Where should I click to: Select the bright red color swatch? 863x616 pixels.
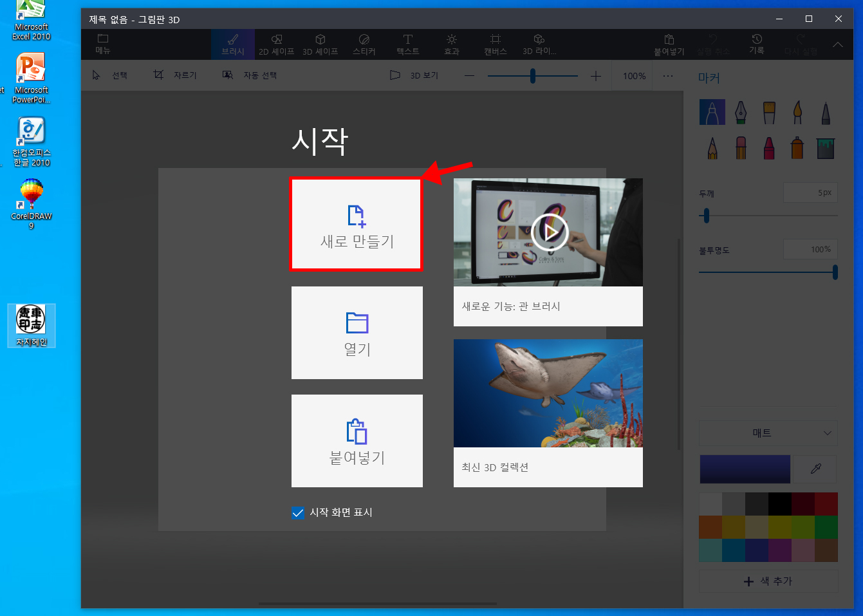(x=826, y=504)
